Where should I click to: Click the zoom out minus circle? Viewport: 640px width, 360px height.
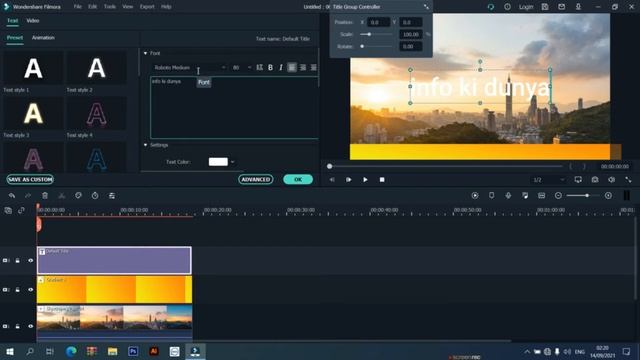pyautogui.click(x=558, y=196)
